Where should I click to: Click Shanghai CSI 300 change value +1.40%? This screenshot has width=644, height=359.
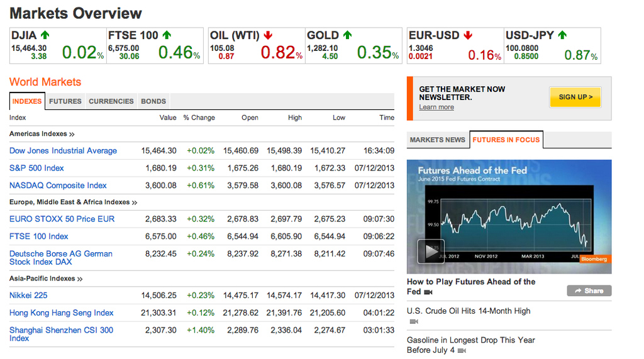pos(201,330)
